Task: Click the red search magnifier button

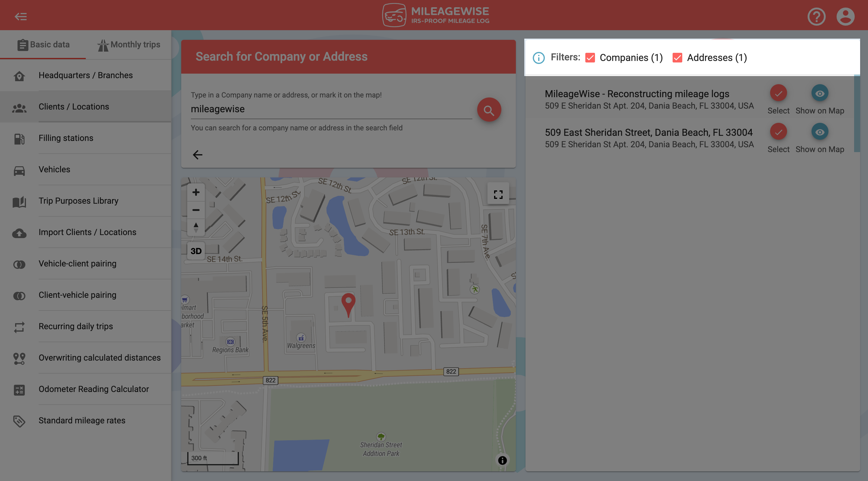Action: coord(489,110)
